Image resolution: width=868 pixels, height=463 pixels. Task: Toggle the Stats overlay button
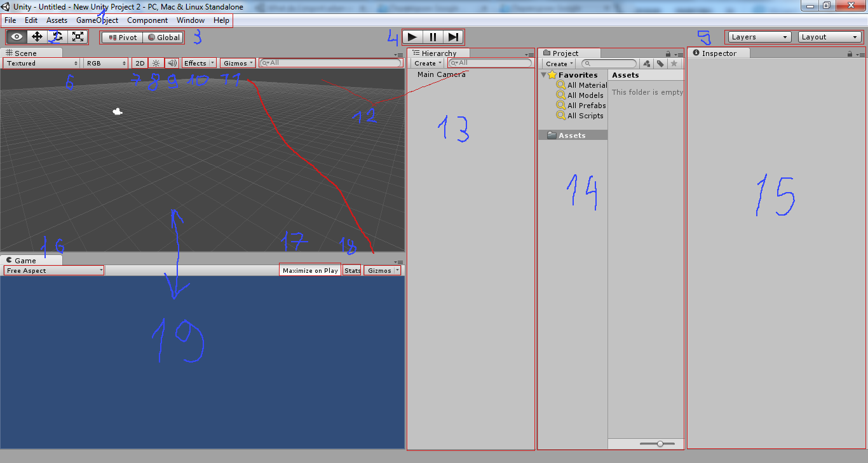coord(352,270)
